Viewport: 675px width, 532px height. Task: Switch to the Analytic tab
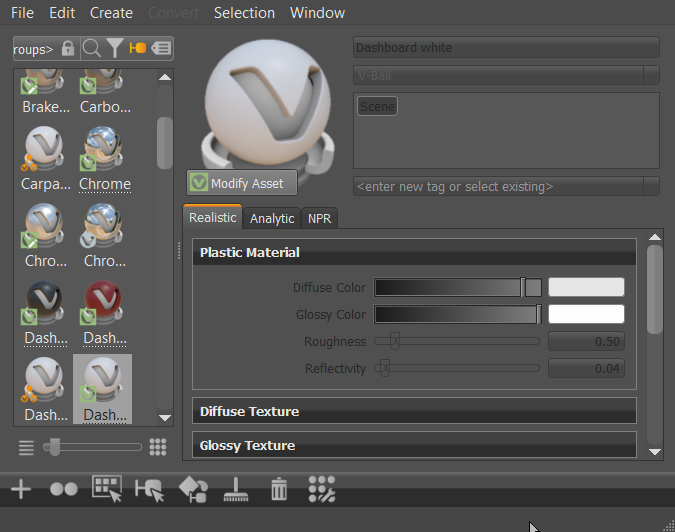tap(272, 219)
